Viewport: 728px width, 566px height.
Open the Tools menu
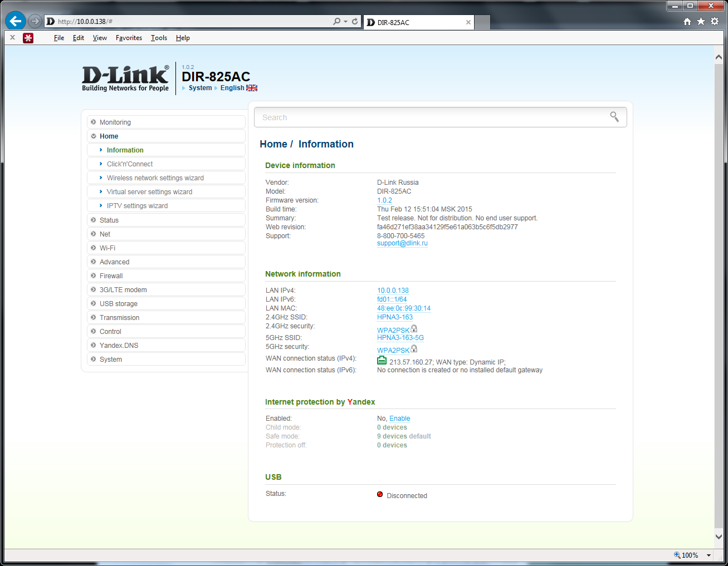pyautogui.click(x=159, y=38)
